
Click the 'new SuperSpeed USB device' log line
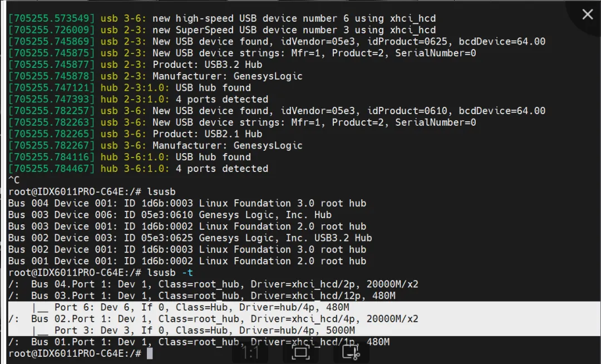coord(222,30)
